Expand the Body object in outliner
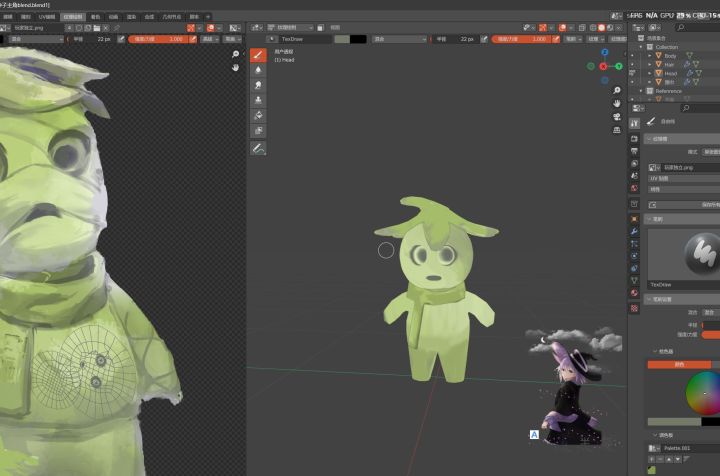Image resolution: width=720 pixels, height=476 pixels. [x=649, y=56]
